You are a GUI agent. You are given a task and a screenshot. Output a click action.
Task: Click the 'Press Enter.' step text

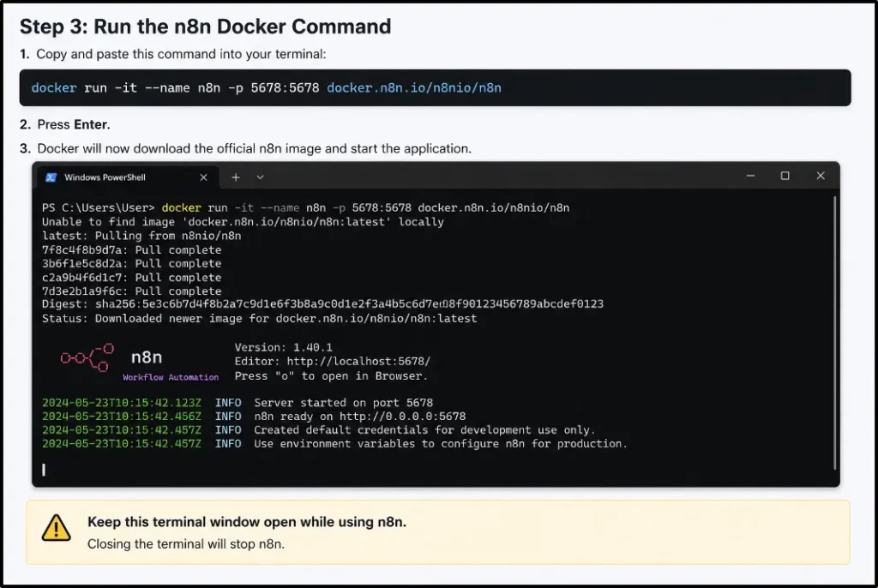[x=74, y=124]
